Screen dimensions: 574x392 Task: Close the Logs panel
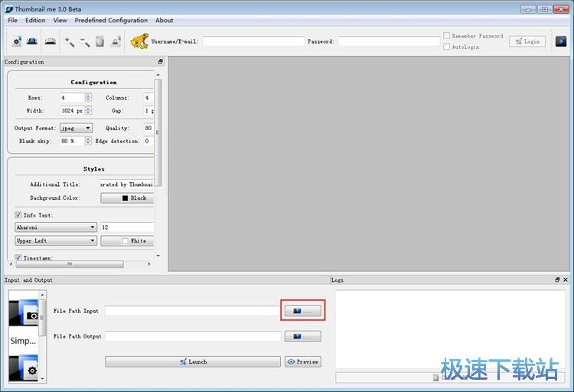click(566, 279)
